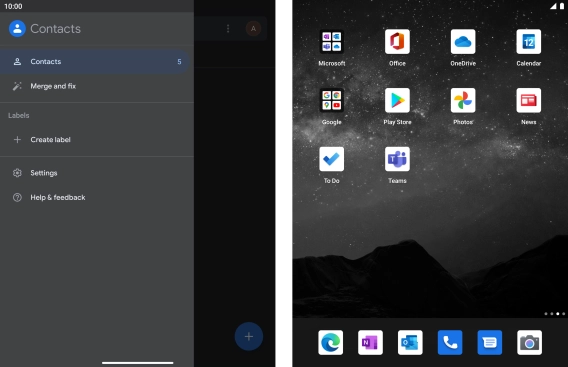
Task: Tap the add contact floating button
Action: point(249,337)
